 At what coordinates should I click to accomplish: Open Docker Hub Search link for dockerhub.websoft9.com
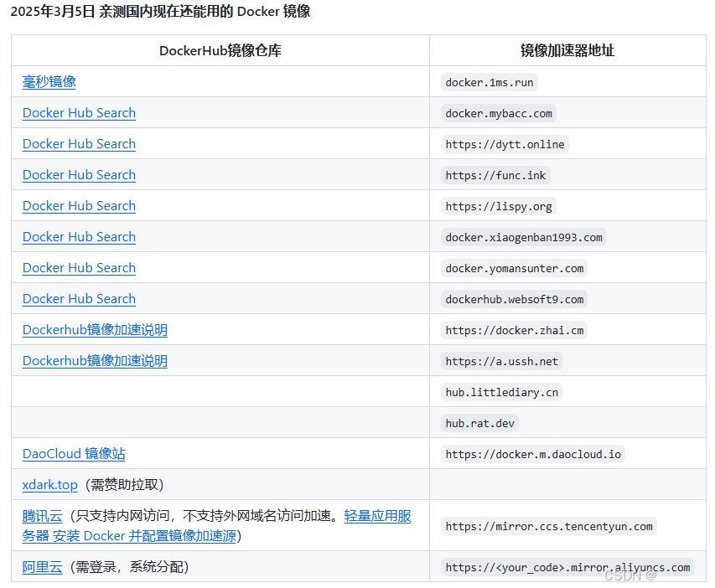coord(79,299)
